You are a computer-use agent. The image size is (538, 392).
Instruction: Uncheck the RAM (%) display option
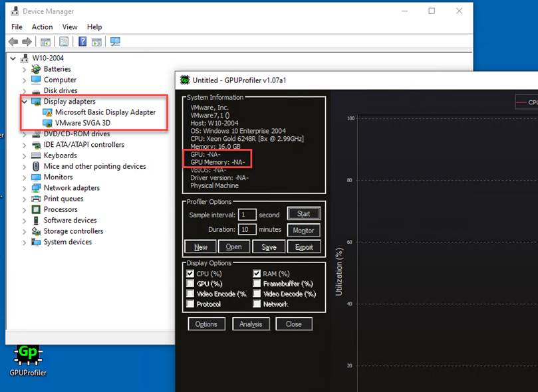point(257,274)
